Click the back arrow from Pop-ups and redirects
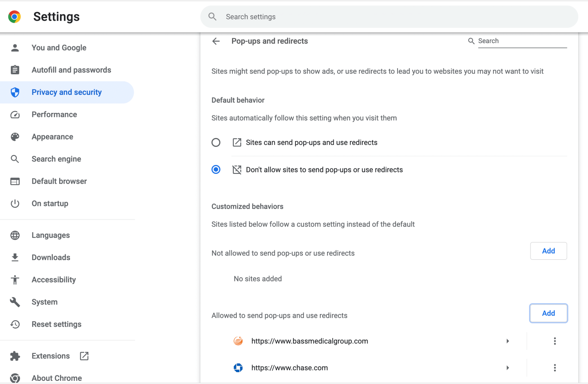588x384 pixels. (216, 41)
